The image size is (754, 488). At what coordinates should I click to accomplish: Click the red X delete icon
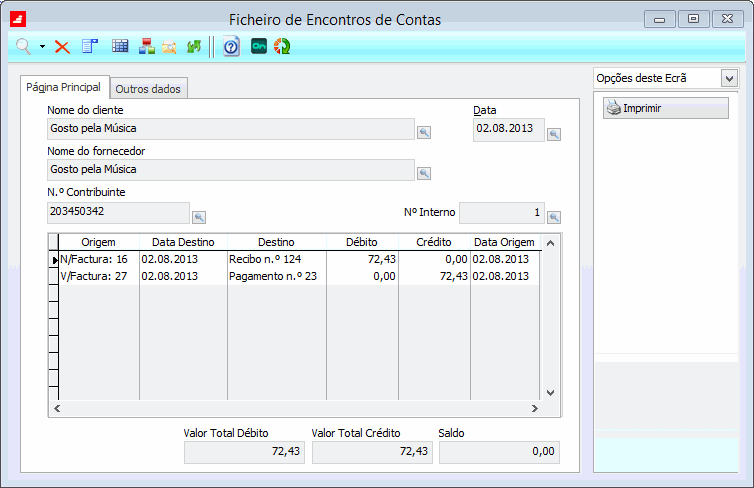point(62,46)
